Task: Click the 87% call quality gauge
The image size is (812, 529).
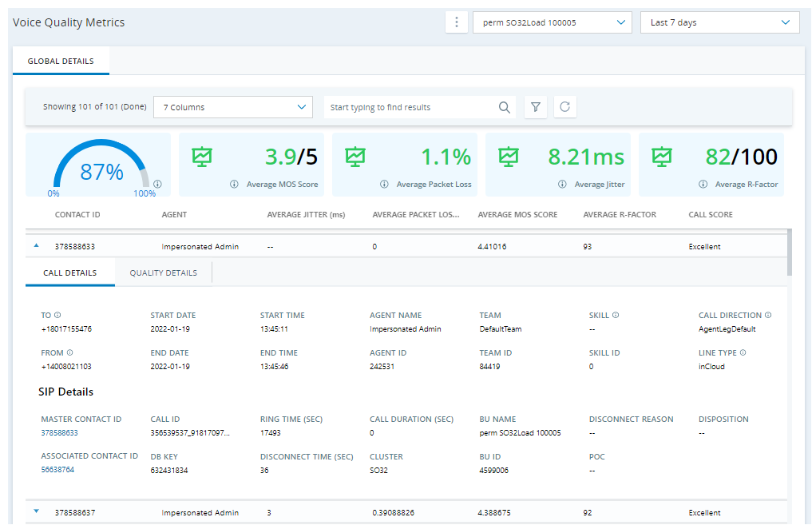Action: (101, 165)
